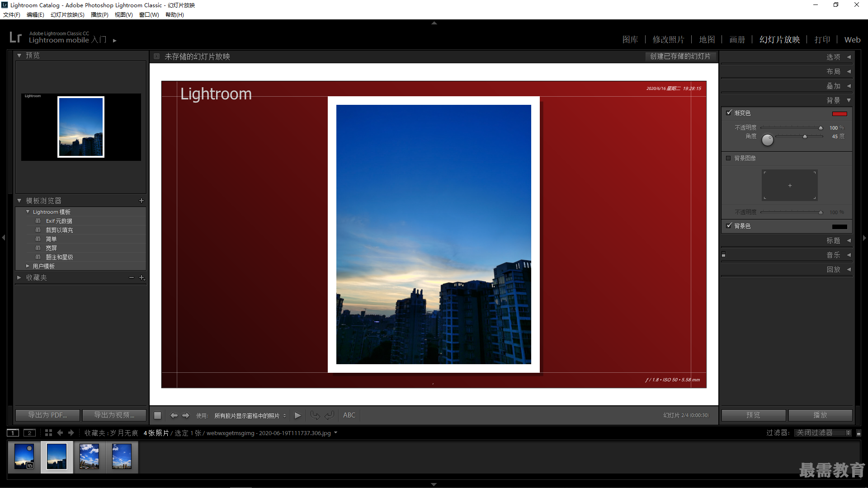
Task: Expand the 标题 panel
Action: (849, 241)
